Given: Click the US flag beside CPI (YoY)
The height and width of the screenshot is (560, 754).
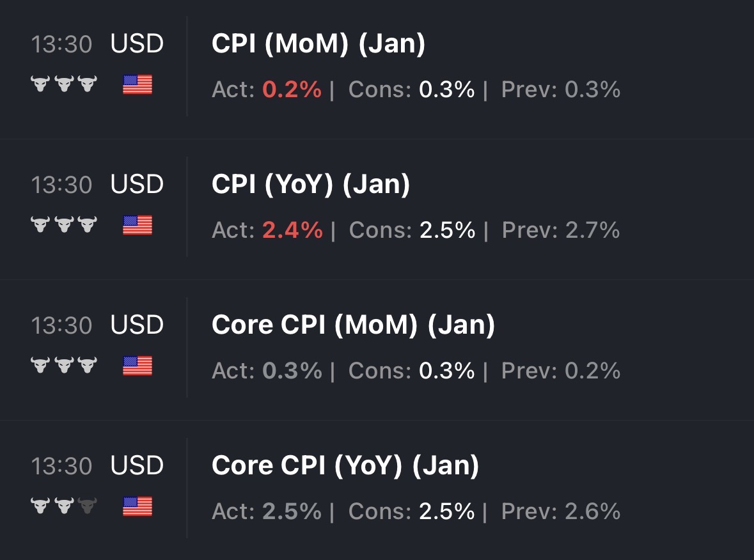Looking at the screenshot, I should pos(137,225).
